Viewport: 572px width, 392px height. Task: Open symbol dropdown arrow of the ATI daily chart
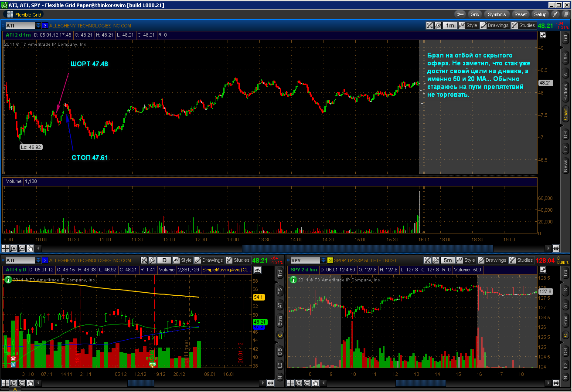click(38, 260)
